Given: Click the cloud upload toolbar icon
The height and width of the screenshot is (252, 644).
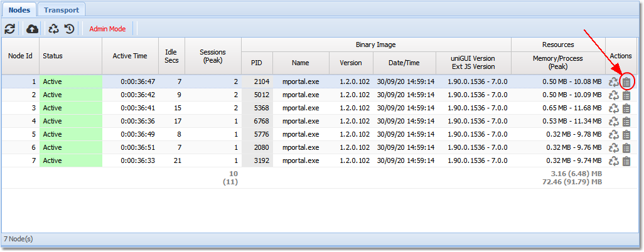Looking at the screenshot, I should pyautogui.click(x=32, y=29).
